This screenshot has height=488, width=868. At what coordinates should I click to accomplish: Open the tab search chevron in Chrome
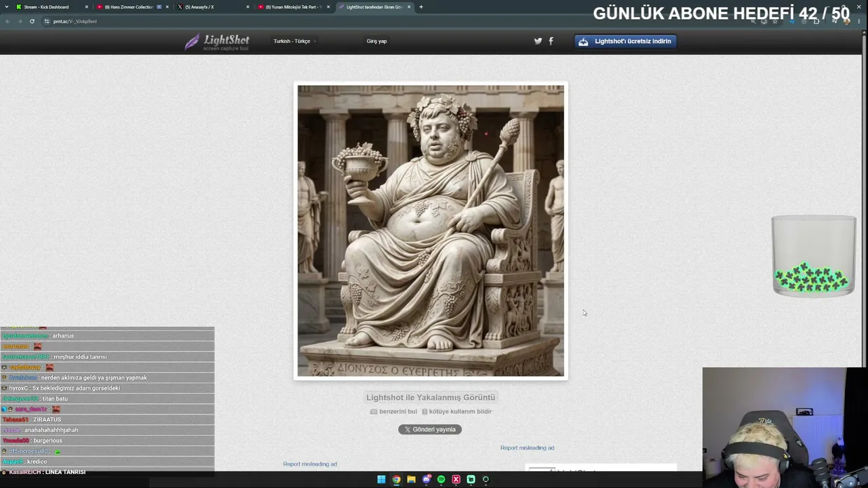pos(7,7)
